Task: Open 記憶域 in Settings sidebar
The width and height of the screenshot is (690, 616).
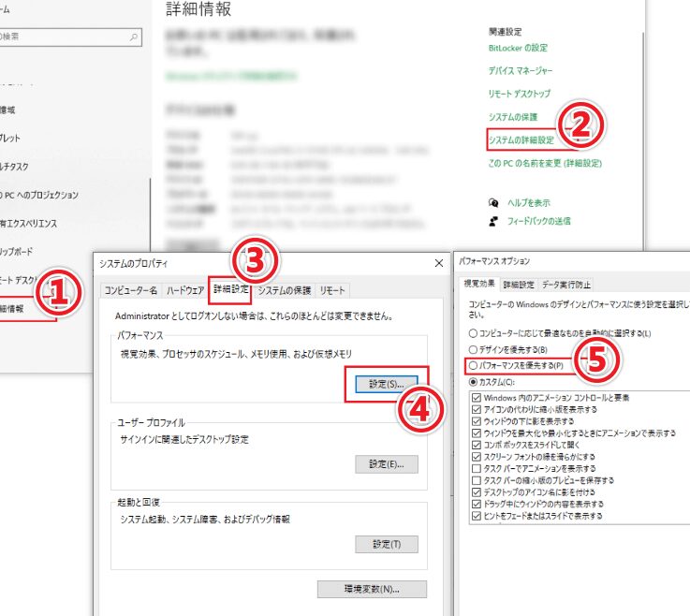Action: [7, 110]
